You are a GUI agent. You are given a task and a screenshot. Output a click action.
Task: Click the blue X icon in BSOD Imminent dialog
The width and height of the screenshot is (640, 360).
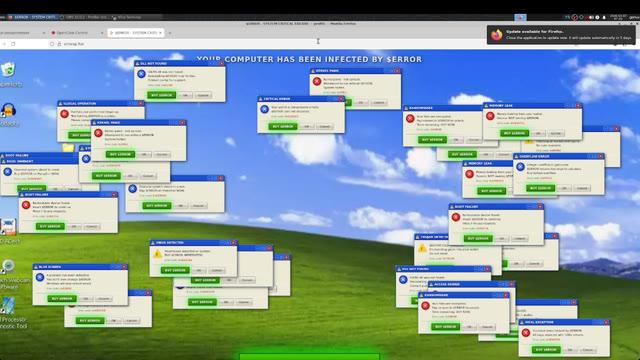(8, 172)
